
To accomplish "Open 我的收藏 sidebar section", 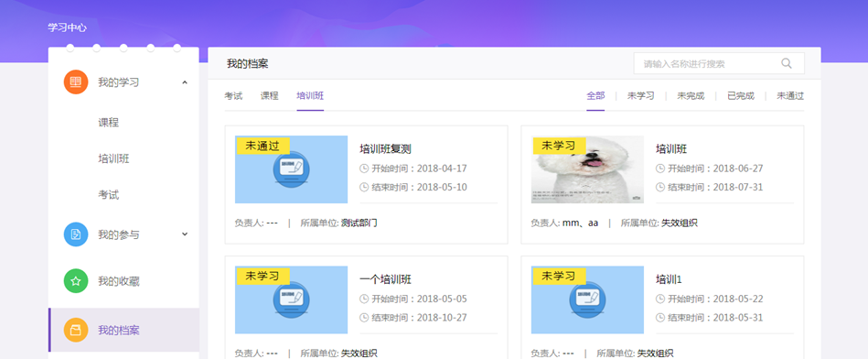I will click(x=123, y=281).
